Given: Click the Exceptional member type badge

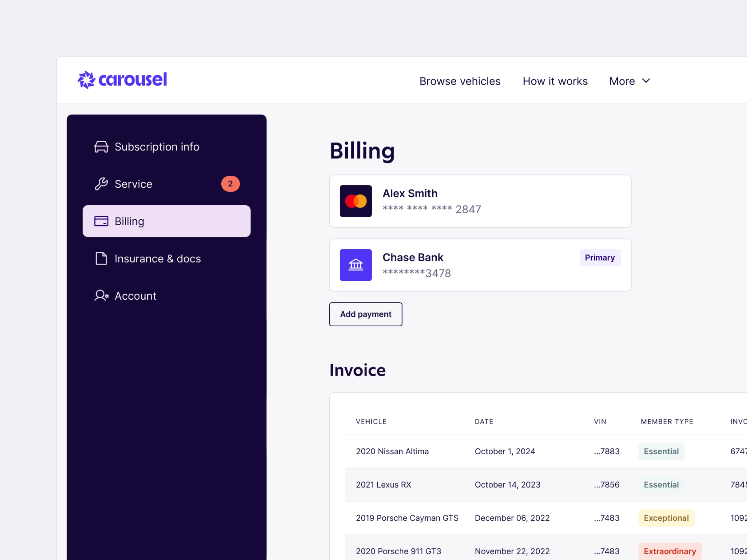Looking at the screenshot, I should coord(666,518).
